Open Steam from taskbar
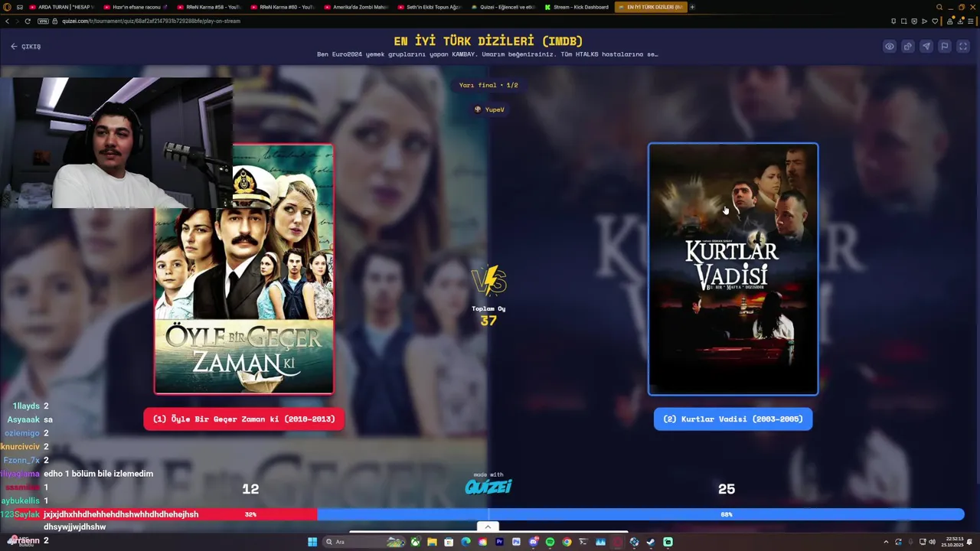980x551 pixels. (651, 542)
